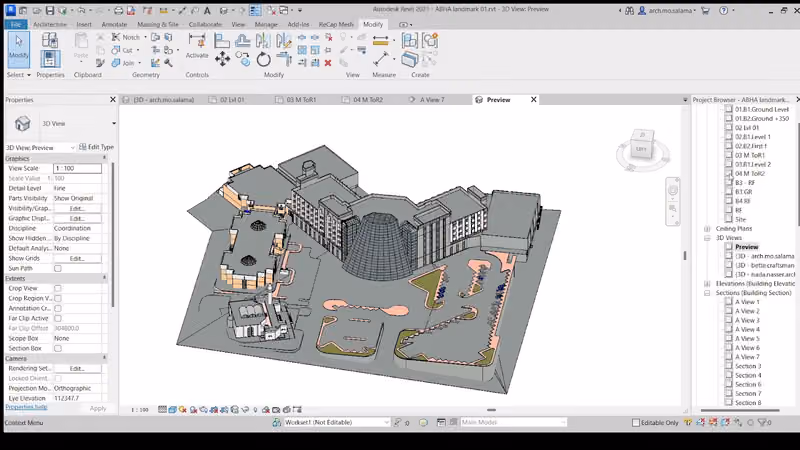Open the Properties help link
The image size is (800, 450).
click(27, 407)
